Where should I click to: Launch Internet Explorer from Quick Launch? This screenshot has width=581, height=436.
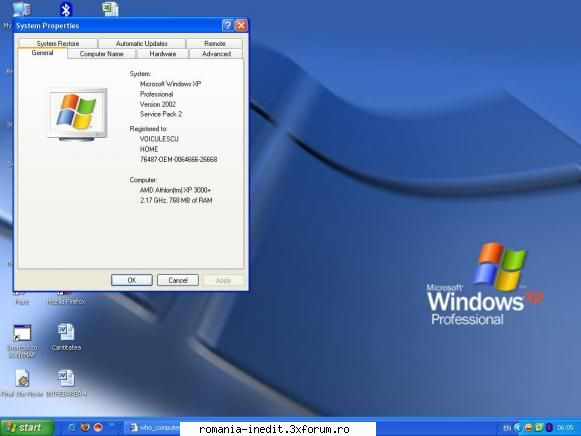[72, 427]
